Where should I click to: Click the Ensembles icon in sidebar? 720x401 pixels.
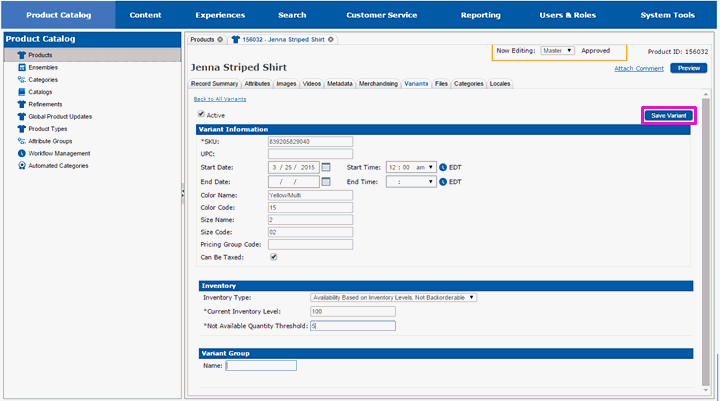pos(22,68)
